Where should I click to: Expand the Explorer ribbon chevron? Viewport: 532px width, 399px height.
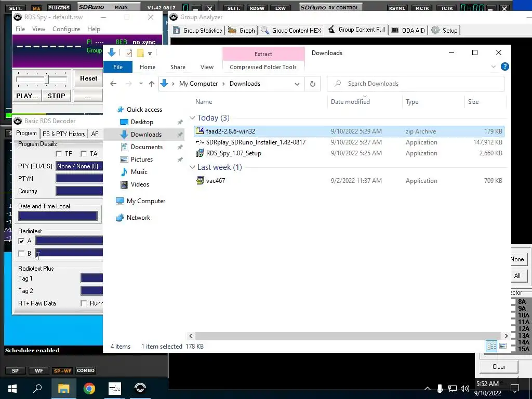494,66
